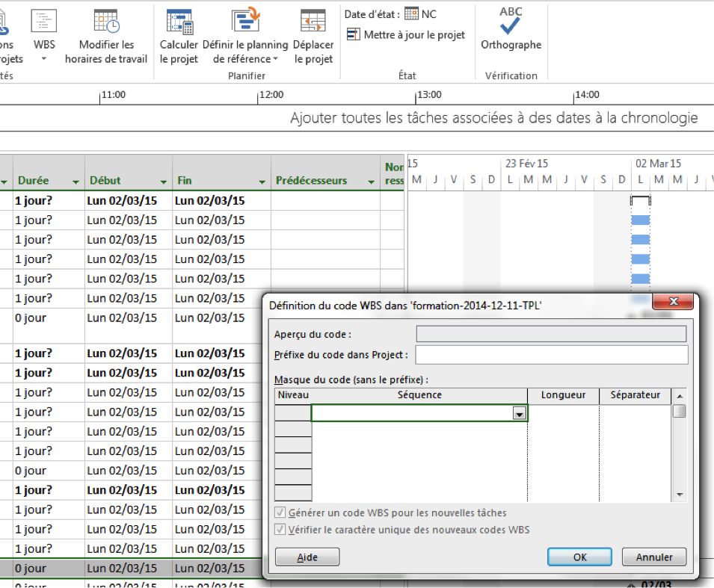Click the Longueur cell of first mask row
Viewport: 714px width, 588px height.
(x=563, y=413)
